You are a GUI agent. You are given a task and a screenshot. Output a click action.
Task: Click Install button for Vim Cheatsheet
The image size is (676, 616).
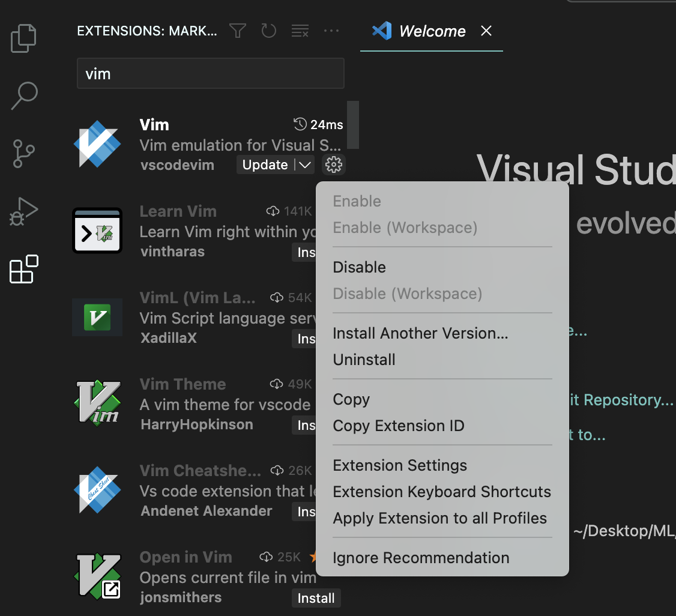[304, 512]
